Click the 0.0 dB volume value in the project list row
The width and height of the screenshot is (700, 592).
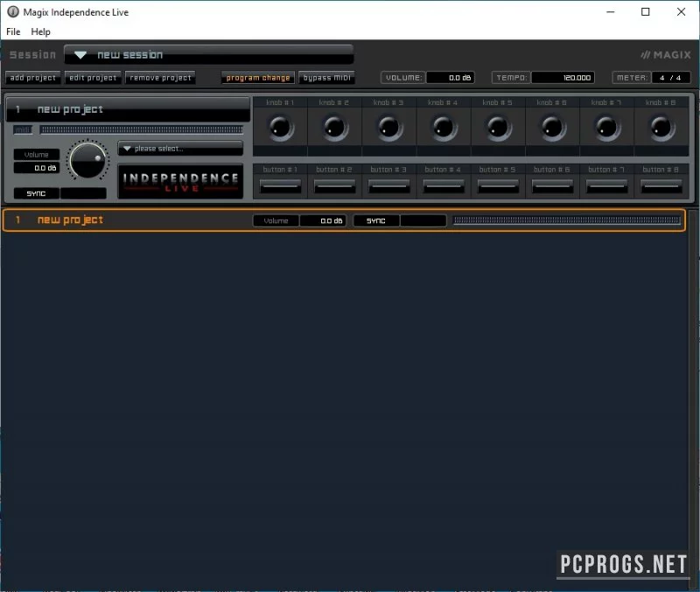coord(323,220)
